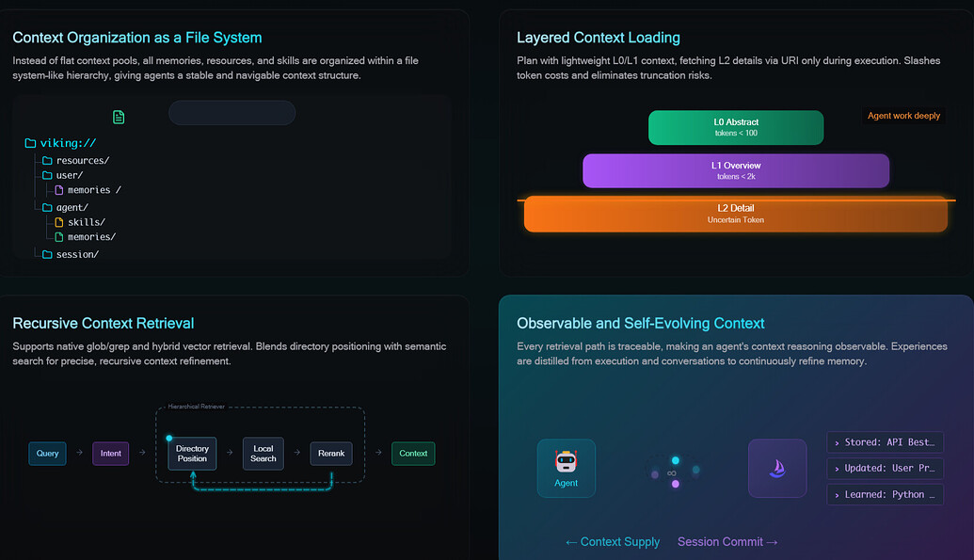This screenshot has height=560, width=974.
Task: Click the L0 Abstract green layer bar
Action: [x=736, y=127]
